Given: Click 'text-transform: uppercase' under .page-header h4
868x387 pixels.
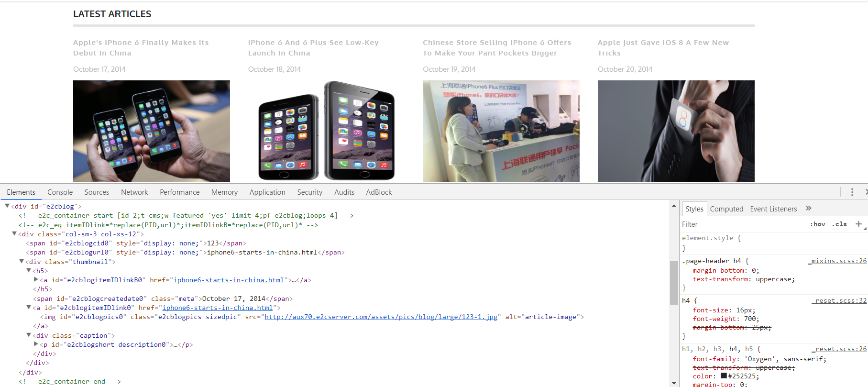Looking at the screenshot, I should [744, 279].
